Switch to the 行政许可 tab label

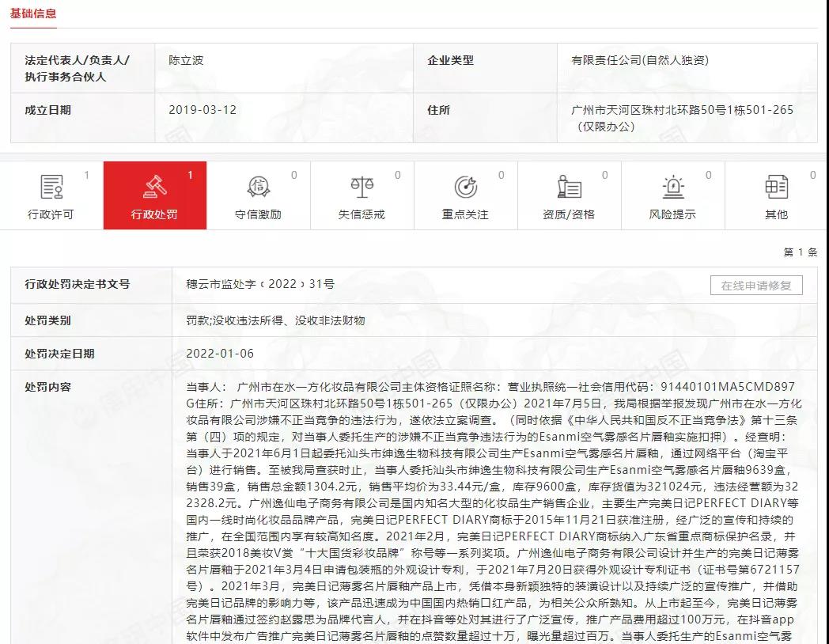[51, 214]
